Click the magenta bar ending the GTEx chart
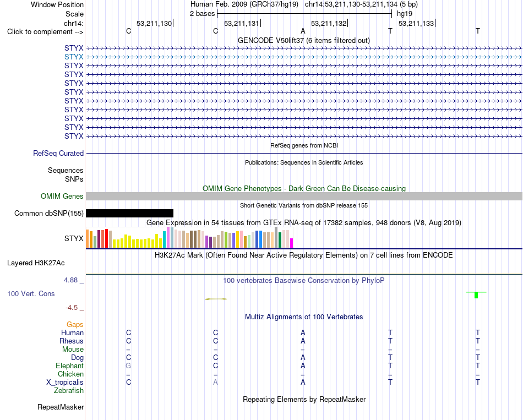 click(x=292, y=243)
